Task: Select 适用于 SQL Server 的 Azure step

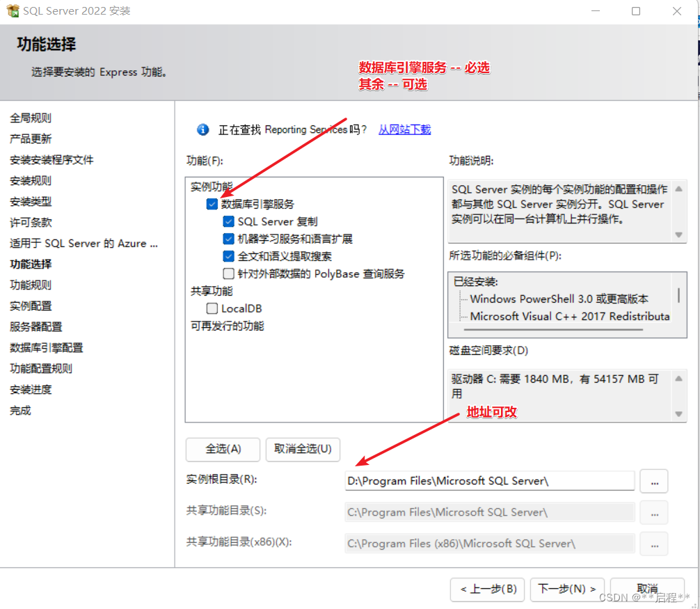Action: 84,244
